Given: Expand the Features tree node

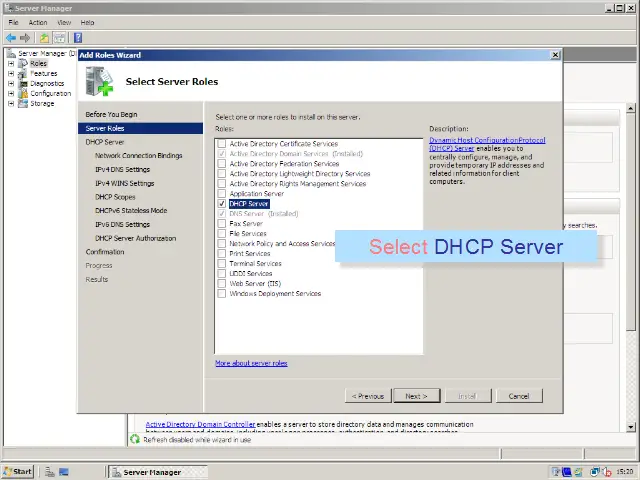Looking at the screenshot, I should (11, 73).
